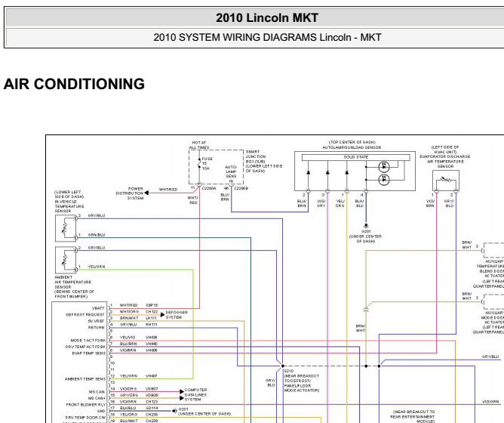Screen dimensions: 504x423
Task: Click the GRY/ORG wire color label at pin 15
Action: click(x=128, y=395)
